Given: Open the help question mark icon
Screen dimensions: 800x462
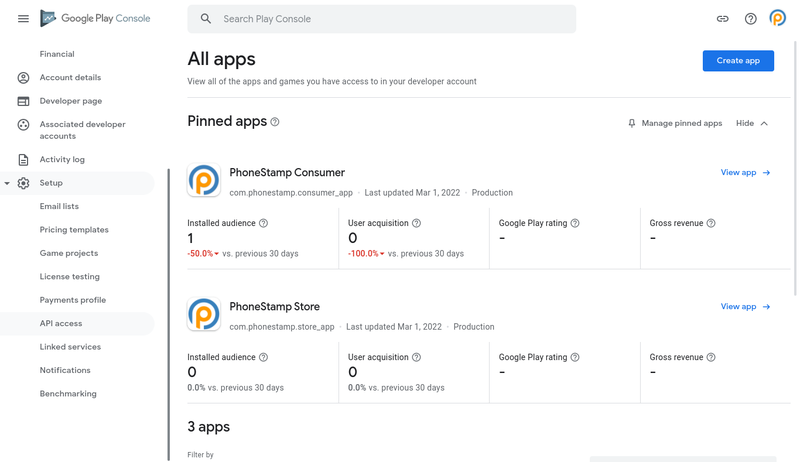Looking at the screenshot, I should (x=751, y=19).
